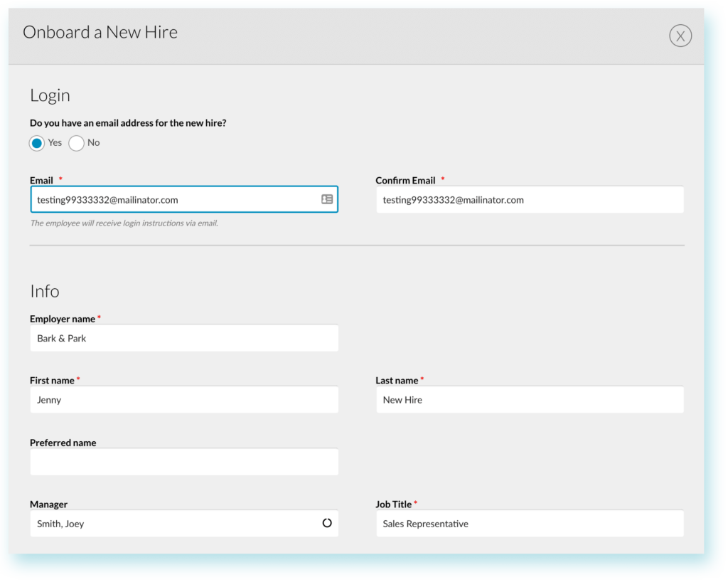Click the Confirm Email input box

coord(529,200)
